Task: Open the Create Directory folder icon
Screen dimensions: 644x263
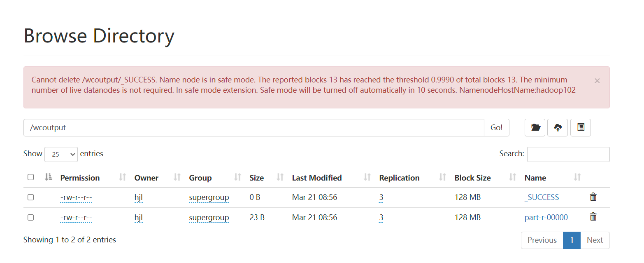Action: click(535, 127)
